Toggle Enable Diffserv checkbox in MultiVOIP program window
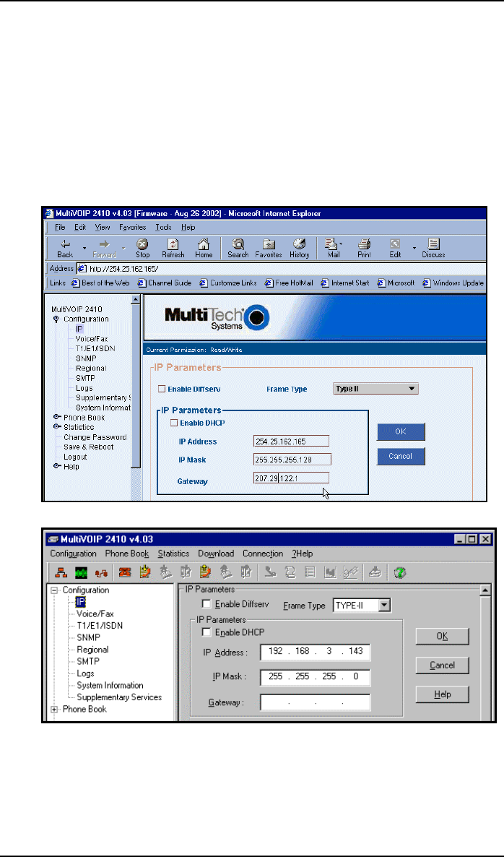 coord(206,604)
